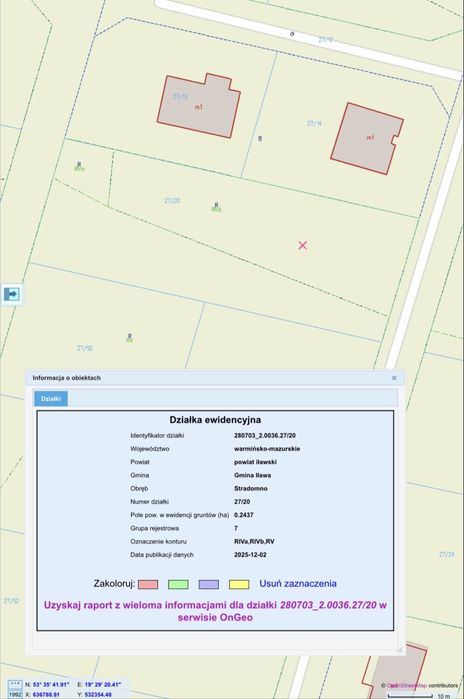Viewport: 464px width, 699px height.
Task: Click the 27/13 building outline on the map
Action: (199, 106)
